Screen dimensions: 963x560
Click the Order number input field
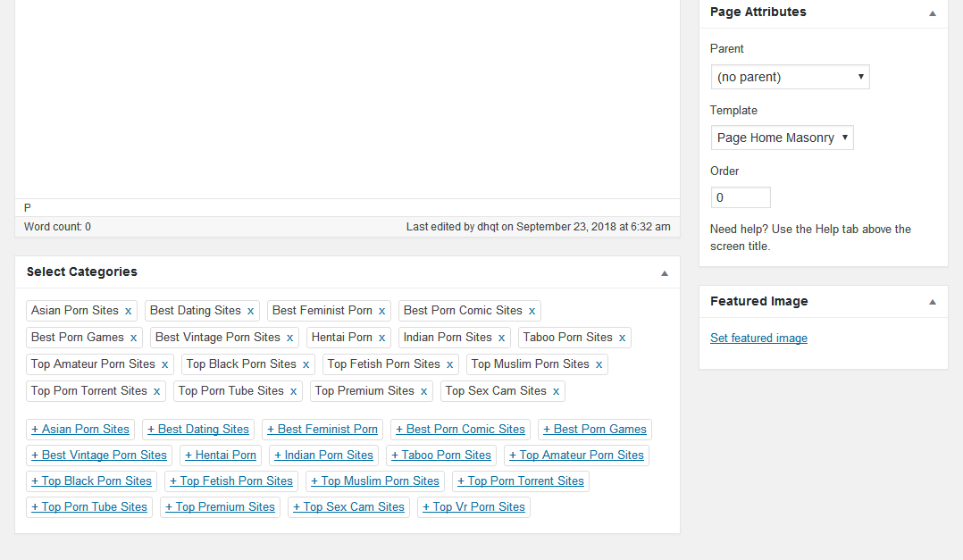coord(740,197)
